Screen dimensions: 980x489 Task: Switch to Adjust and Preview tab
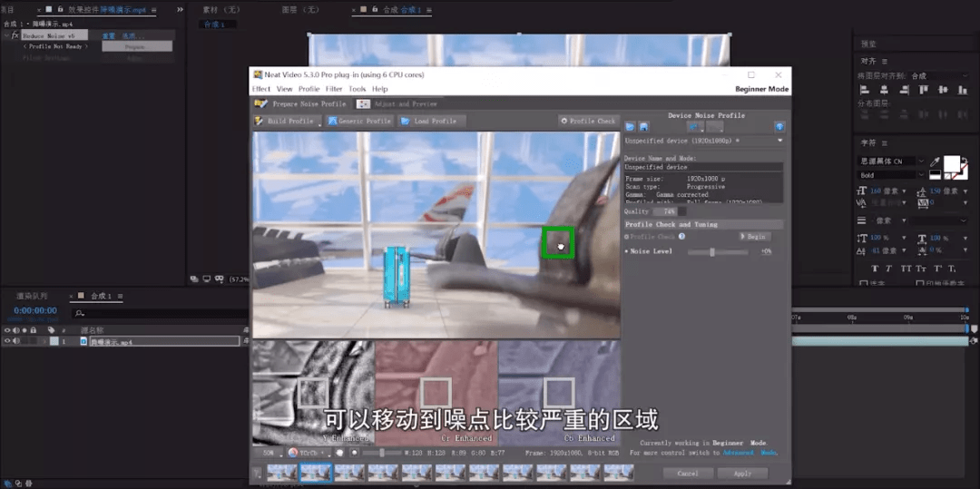coord(397,104)
